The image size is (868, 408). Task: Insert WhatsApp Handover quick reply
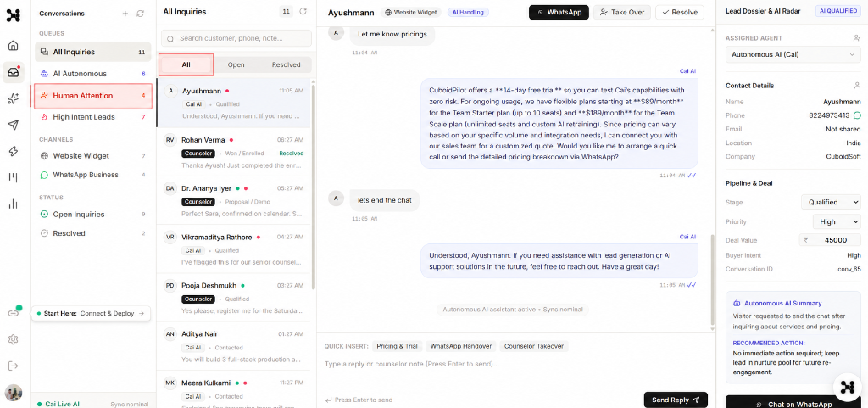460,346
